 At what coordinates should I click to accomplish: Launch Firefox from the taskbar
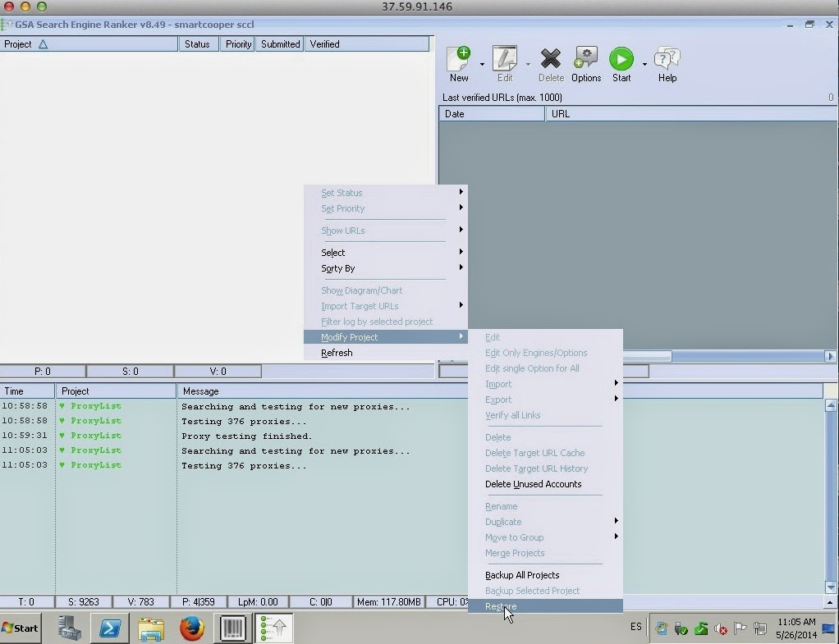point(191,628)
